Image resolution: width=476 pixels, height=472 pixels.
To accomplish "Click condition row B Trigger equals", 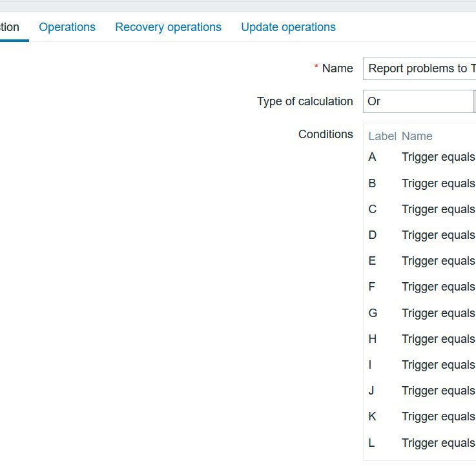I will click(422, 183).
